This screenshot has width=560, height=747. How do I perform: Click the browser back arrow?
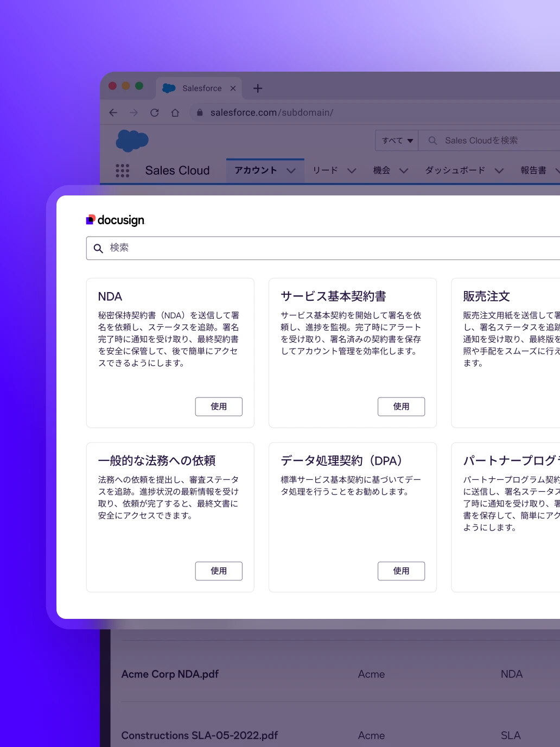click(x=113, y=112)
